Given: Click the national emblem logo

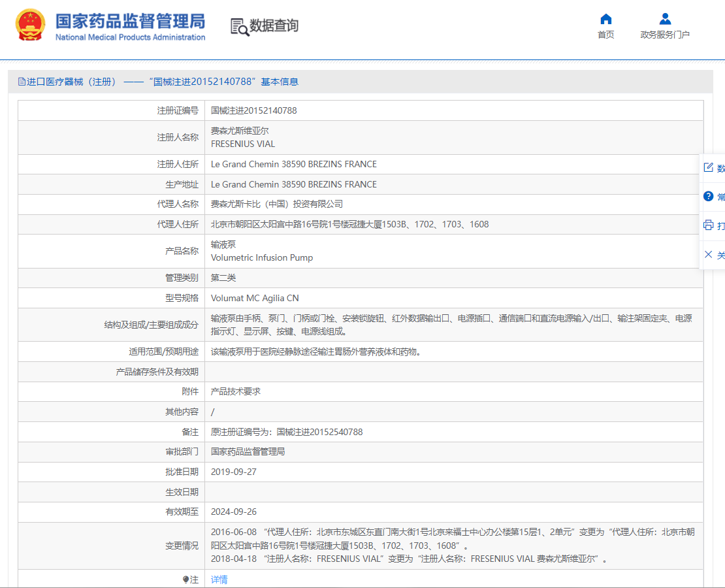Looking at the screenshot, I should pyautogui.click(x=31, y=25).
